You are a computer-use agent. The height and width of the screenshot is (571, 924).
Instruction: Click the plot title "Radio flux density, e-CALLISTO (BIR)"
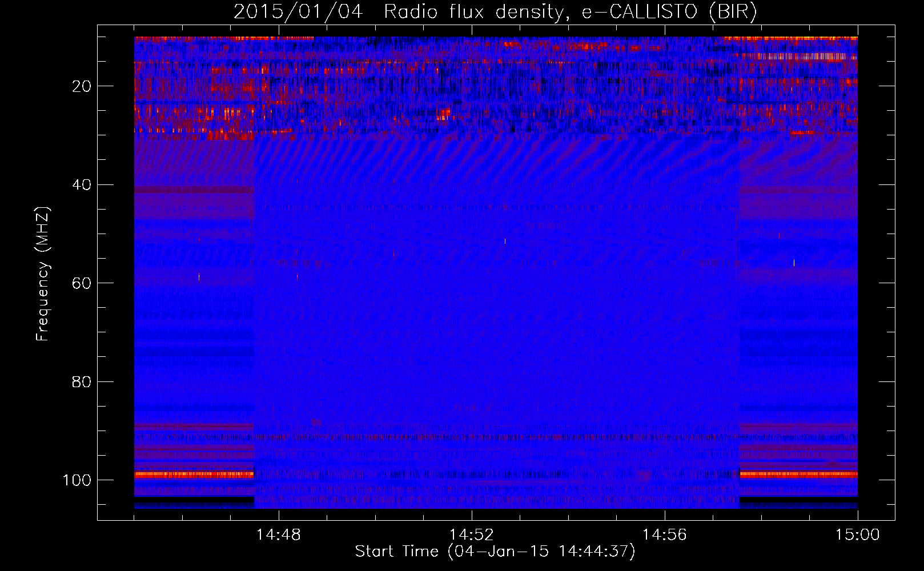(571, 12)
